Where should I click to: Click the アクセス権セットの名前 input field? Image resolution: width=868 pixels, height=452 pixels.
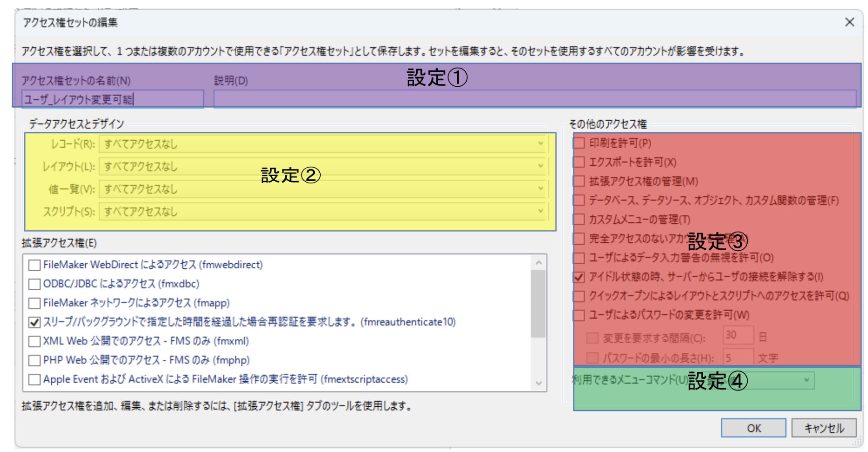tap(112, 99)
